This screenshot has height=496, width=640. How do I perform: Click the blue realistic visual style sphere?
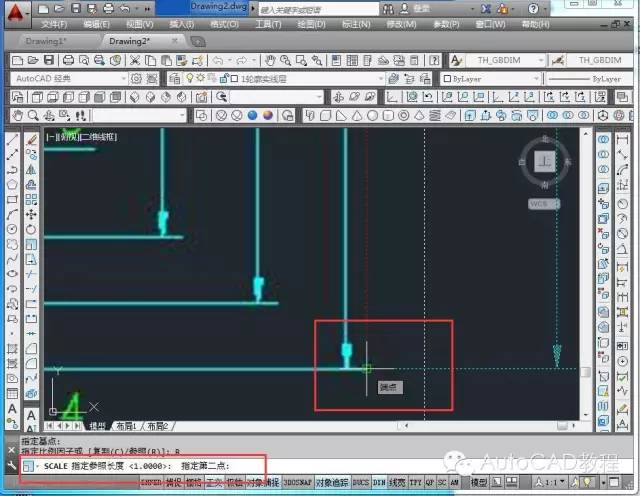click(x=252, y=116)
